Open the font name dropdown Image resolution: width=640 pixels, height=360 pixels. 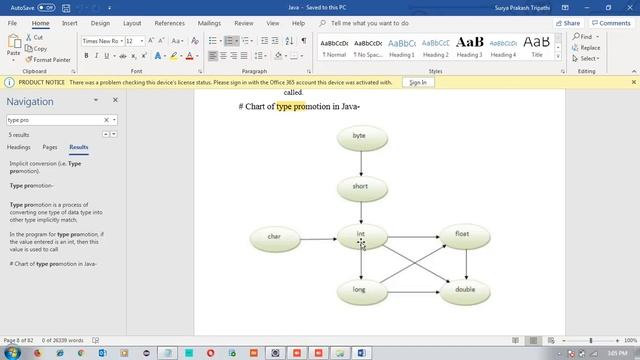(122, 41)
